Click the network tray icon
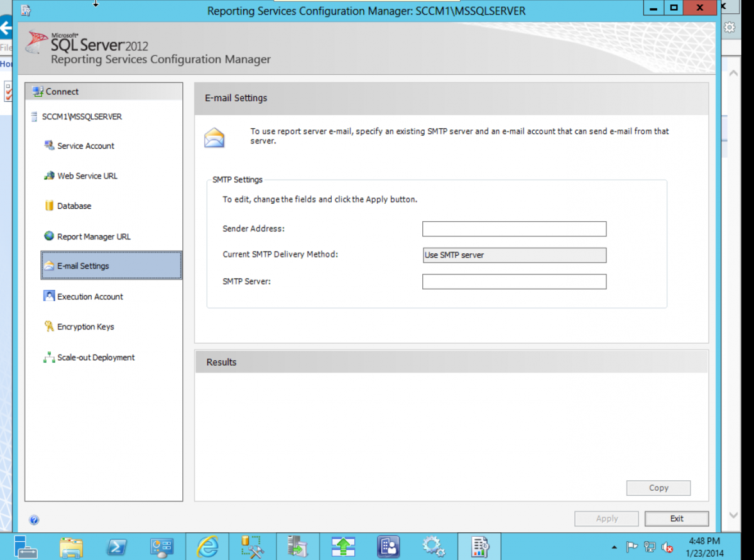The width and height of the screenshot is (754, 560). click(x=650, y=547)
